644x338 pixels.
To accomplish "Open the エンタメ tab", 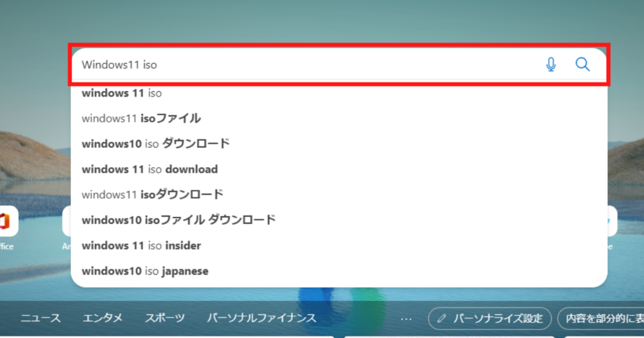I will click(103, 319).
